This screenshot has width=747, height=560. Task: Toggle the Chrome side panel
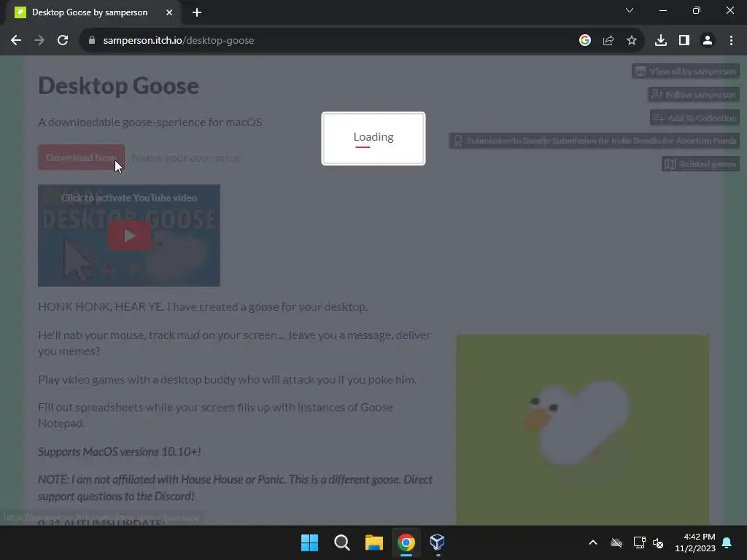(x=684, y=41)
